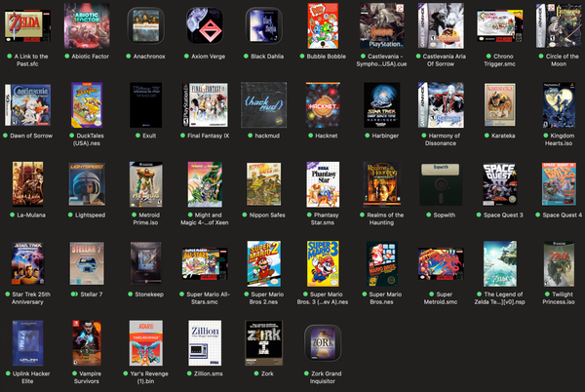Select the Harmony of Dissonance cover

click(441, 104)
